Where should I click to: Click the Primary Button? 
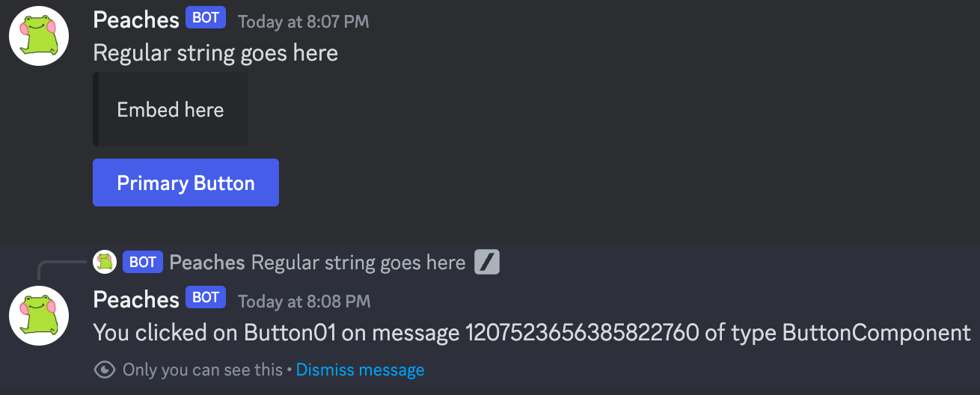pyautogui.click(x=186, y=183)
